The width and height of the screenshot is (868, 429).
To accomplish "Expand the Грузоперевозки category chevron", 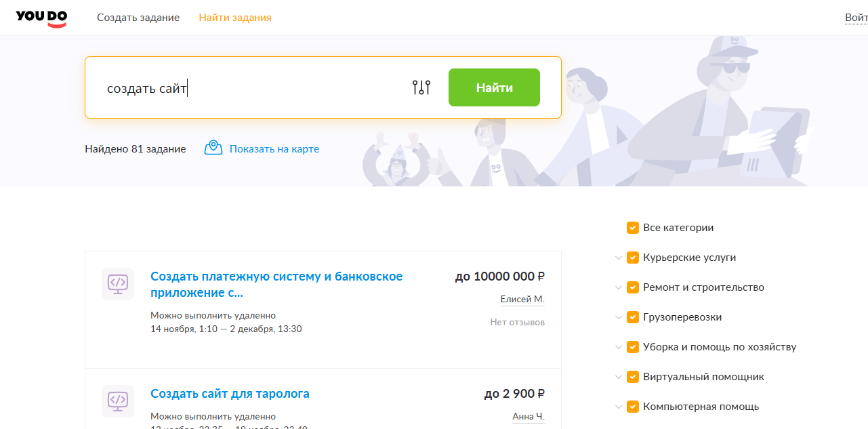I will coord(618,317).
